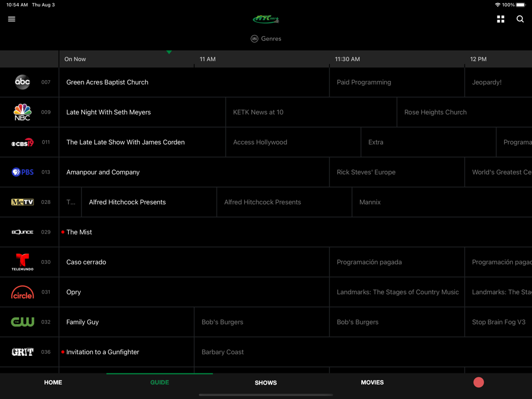Click the On Now header
Screen dimensions: 532x399
[75, 59]
